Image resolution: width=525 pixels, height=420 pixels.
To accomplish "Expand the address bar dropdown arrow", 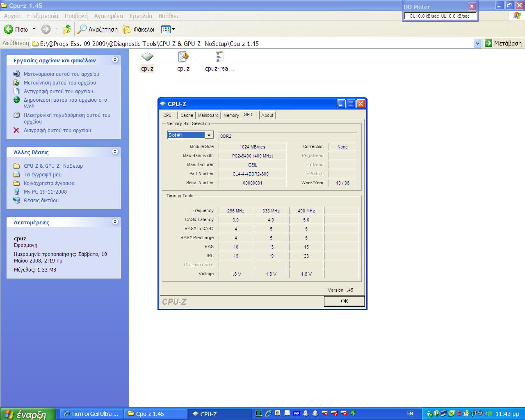I will [x=477, y=43].
